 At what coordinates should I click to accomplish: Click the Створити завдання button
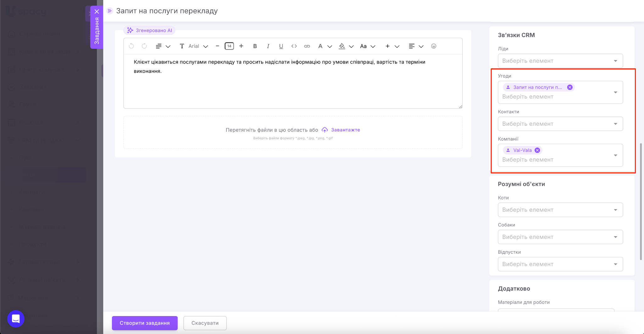[145, 323]
